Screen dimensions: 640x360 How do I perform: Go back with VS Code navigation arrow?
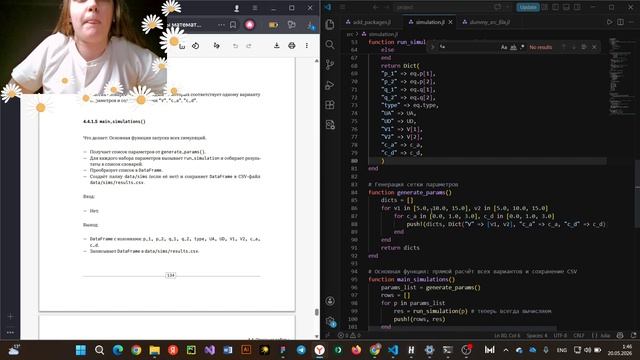coord(375,7)
